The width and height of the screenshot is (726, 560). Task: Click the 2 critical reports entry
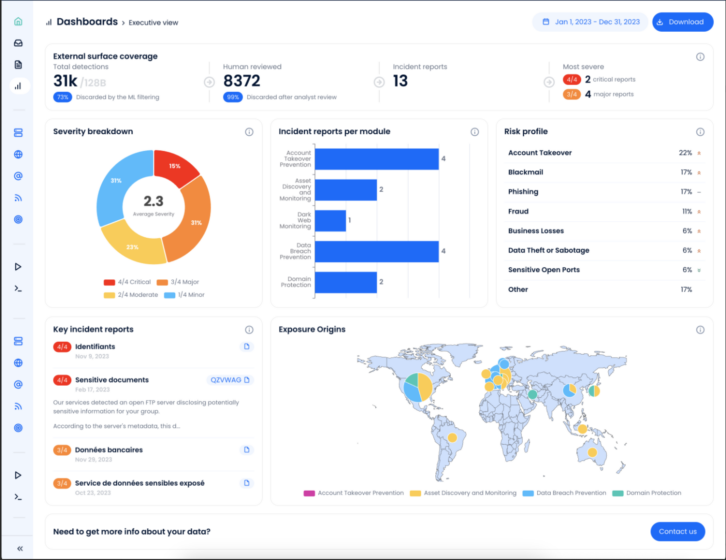click(599, 80)
